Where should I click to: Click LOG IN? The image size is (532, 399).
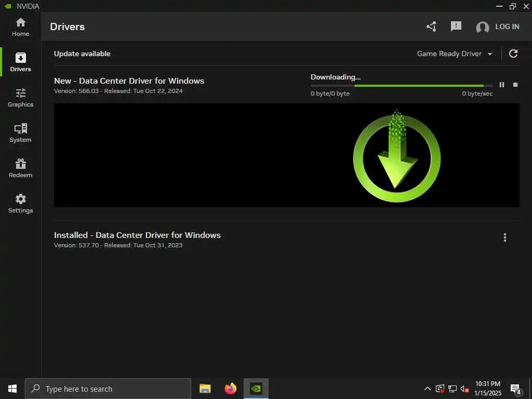(507, 26)
